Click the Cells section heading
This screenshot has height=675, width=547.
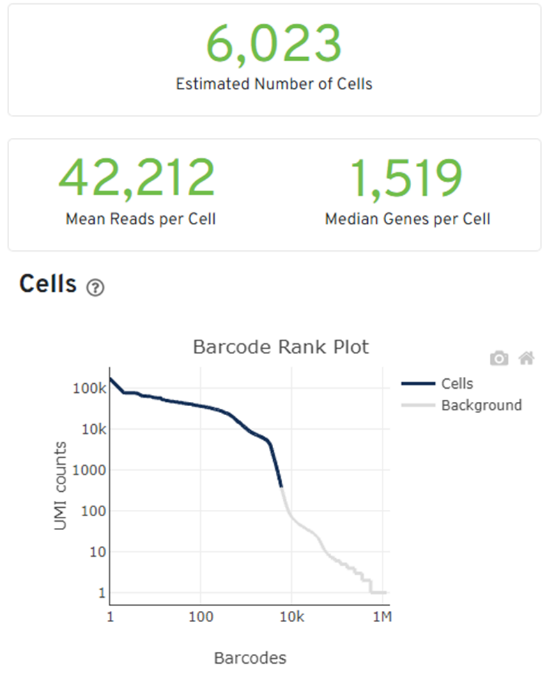click(48, 284)
